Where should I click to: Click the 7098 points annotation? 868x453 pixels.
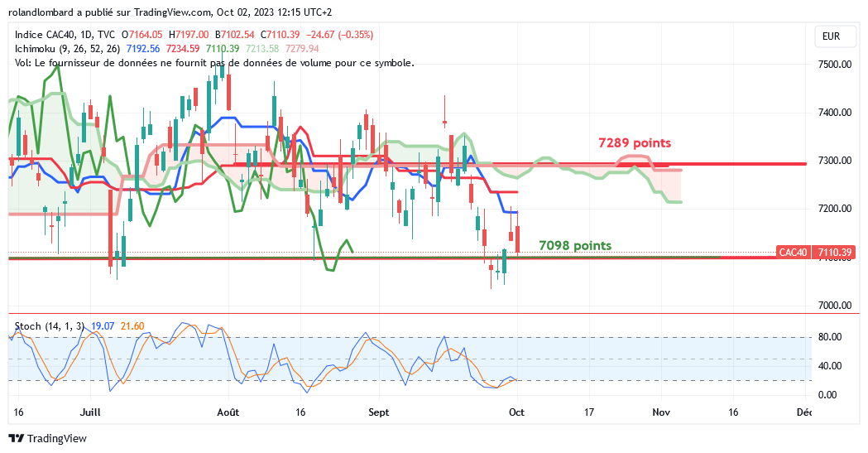pos(575,245)
